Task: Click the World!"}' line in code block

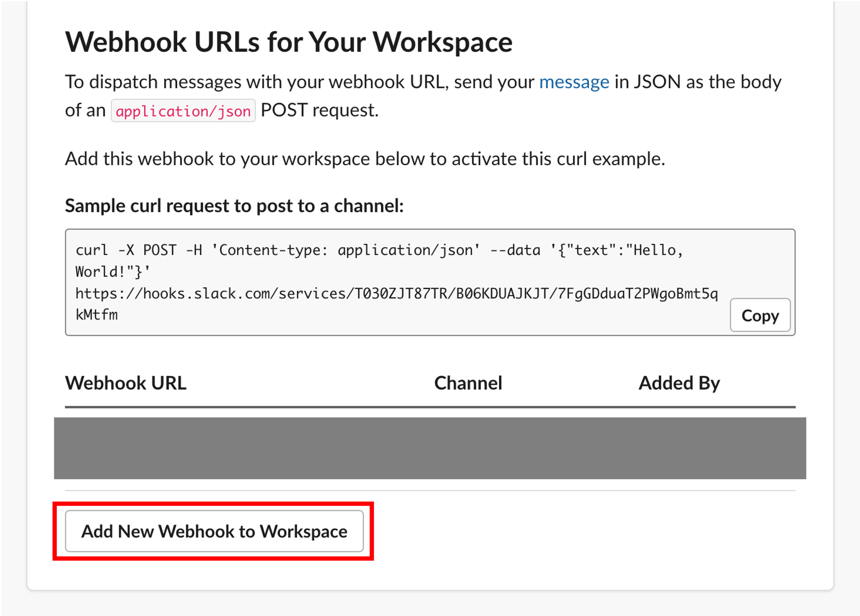Action: coord(113,272)
